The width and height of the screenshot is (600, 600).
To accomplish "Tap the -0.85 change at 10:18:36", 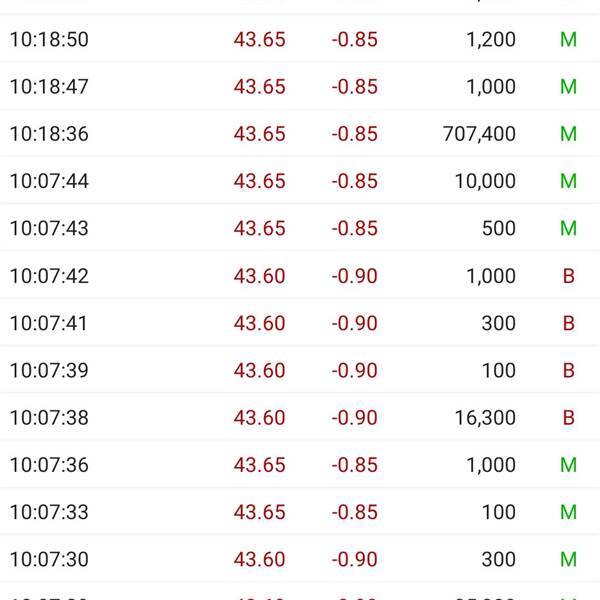I will tap(354, 134).
